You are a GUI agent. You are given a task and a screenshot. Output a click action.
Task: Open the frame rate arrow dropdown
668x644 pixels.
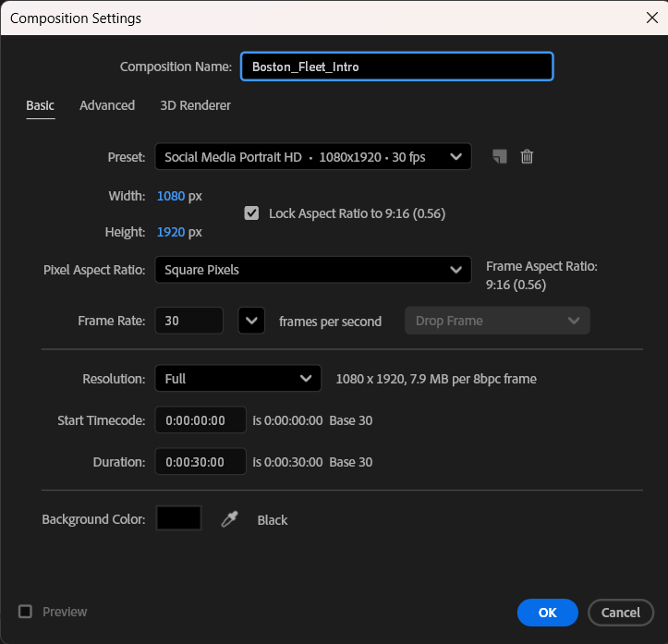pyautogui.click(x=251, y=322)
